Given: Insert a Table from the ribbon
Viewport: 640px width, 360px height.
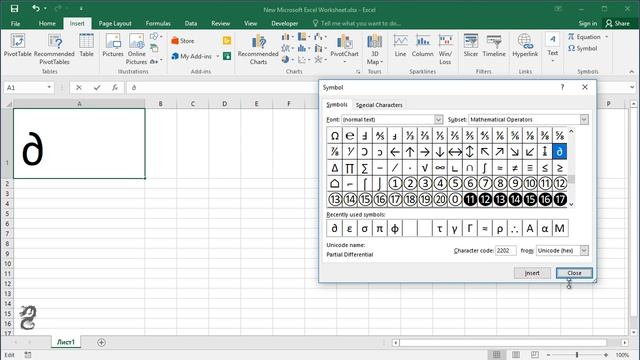Looking at the screenshot, I should [86, 46].
